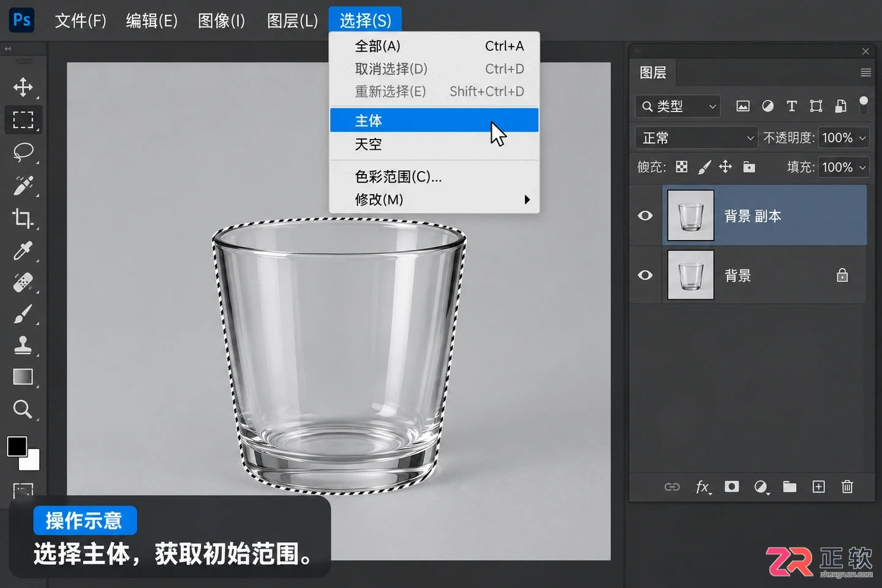Toggle lock artboard nesting

pyautogui.click(x=749, y=167)
